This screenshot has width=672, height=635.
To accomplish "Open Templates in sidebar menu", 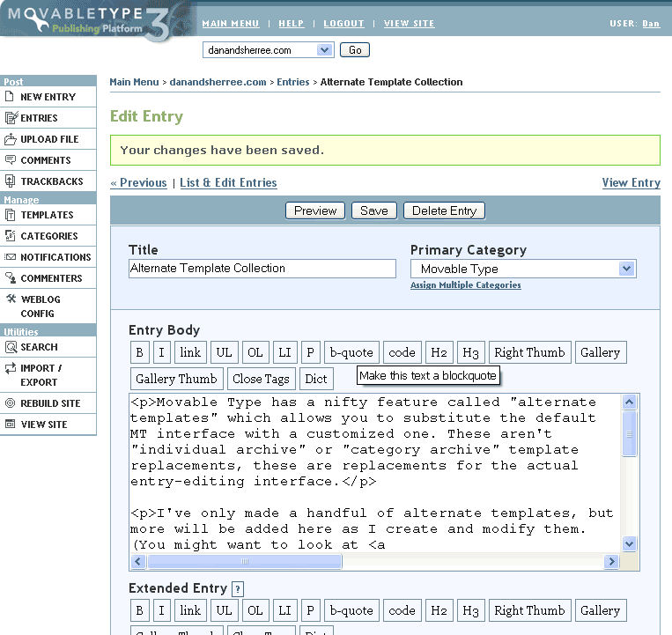I will (48, 215).
